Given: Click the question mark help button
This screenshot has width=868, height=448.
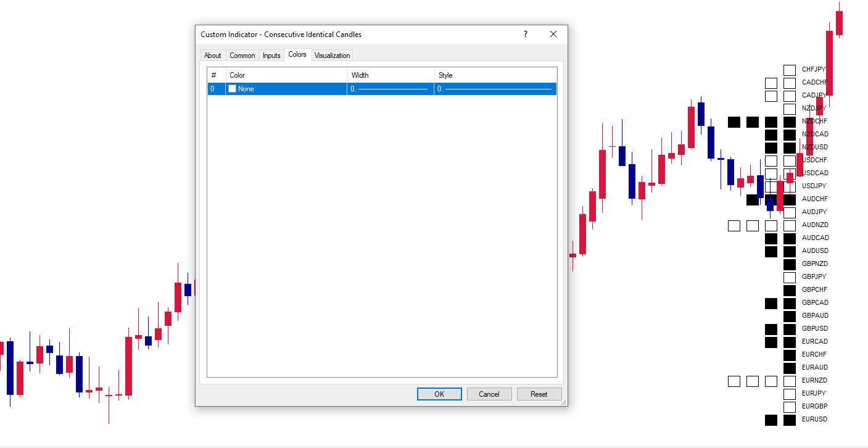Looking at the screenshot, I should pyautogui.click(x=526, y=35).
